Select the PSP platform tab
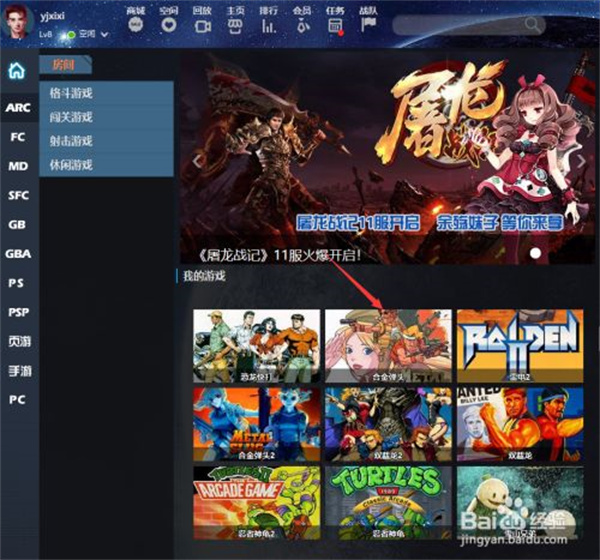 (18, 312)
